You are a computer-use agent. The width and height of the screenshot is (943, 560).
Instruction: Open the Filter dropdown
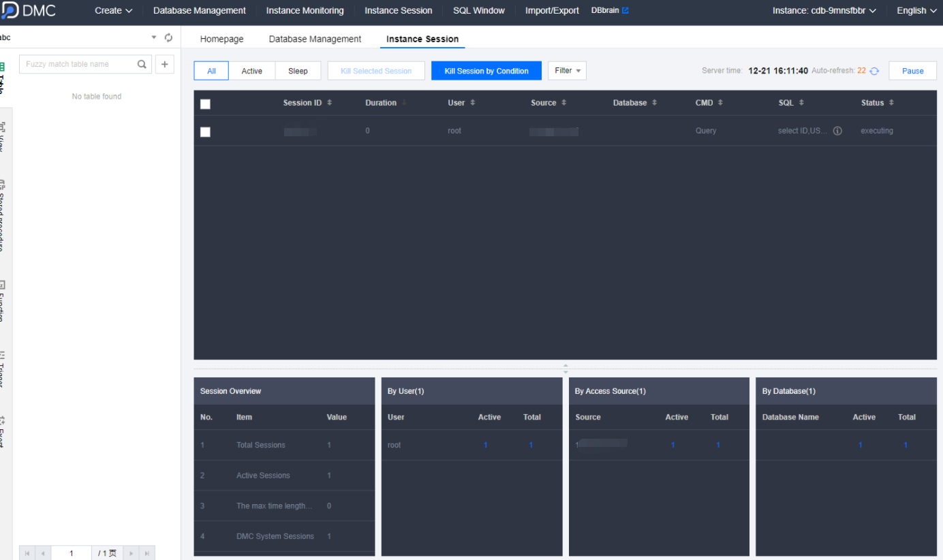coord(567,71)
